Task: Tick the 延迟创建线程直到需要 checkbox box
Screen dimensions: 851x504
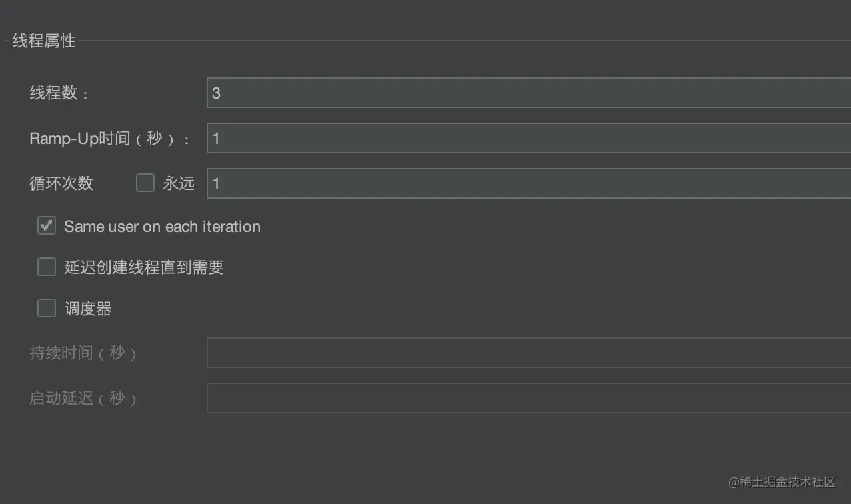Action: pyautogui.click(x=47, y=267)
